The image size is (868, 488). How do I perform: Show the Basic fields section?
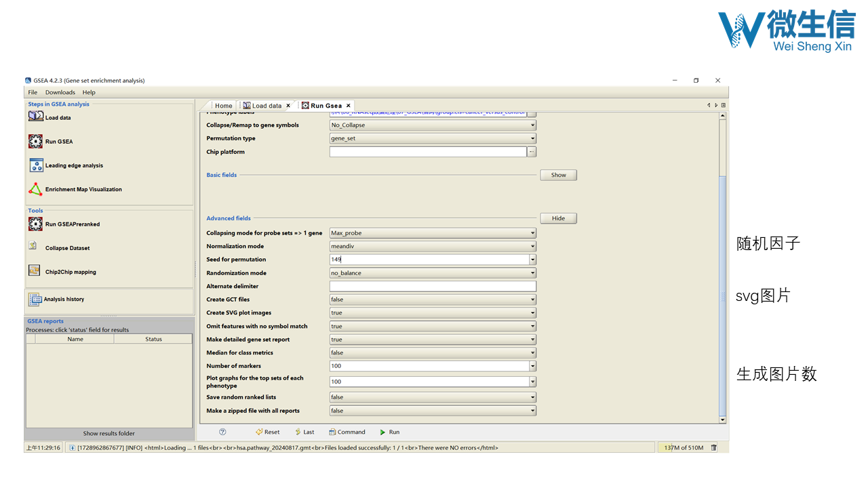(x=558, y=175)
